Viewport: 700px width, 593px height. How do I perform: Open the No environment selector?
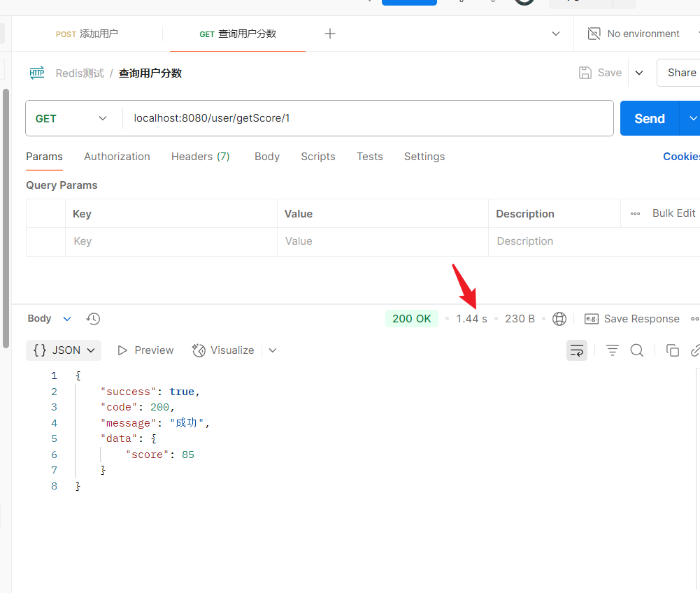634,34
